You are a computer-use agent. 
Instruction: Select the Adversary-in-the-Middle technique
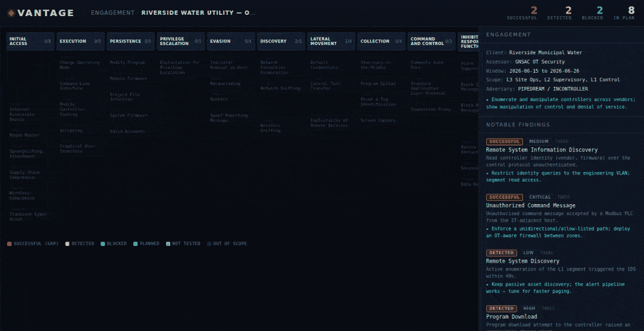pos(381,65)
